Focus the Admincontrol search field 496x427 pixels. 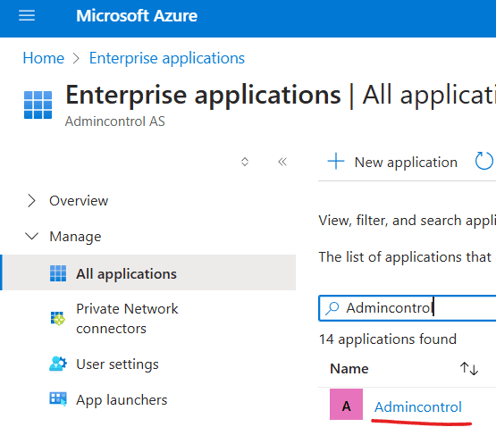coord(408,308)
